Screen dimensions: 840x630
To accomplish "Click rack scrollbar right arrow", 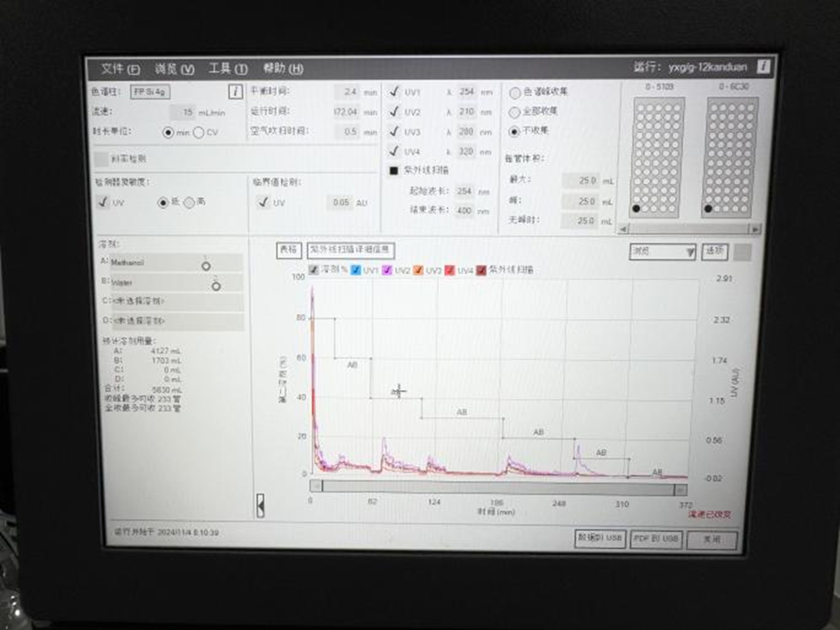I will coord(755,229).
